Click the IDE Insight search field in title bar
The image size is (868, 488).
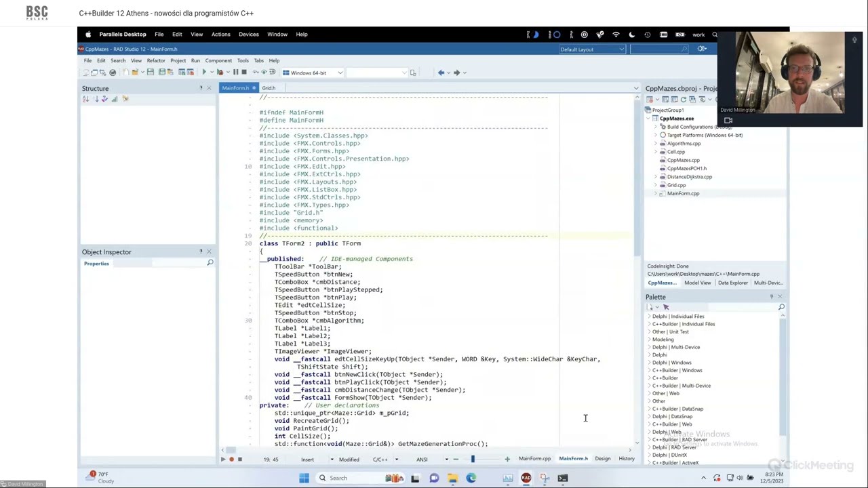(659, 49)
